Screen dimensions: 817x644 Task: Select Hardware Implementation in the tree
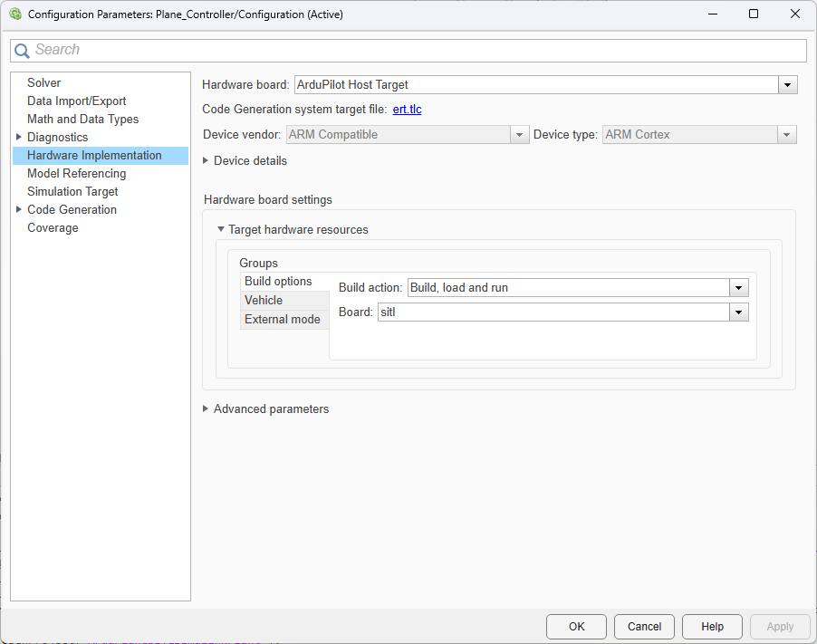[x=100, y=155]
